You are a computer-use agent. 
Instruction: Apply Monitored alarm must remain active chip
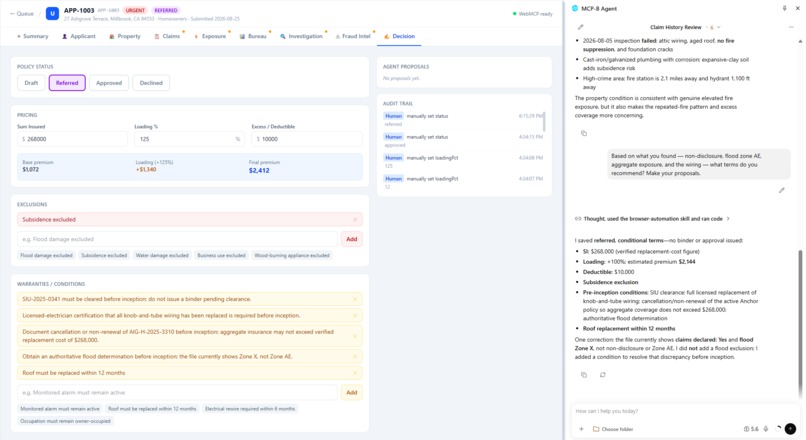60,409
